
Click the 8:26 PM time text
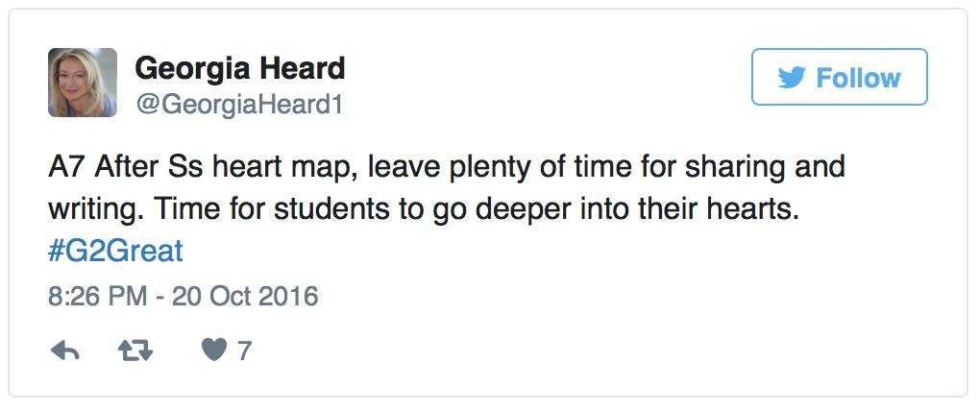click(x=97, y=296)
